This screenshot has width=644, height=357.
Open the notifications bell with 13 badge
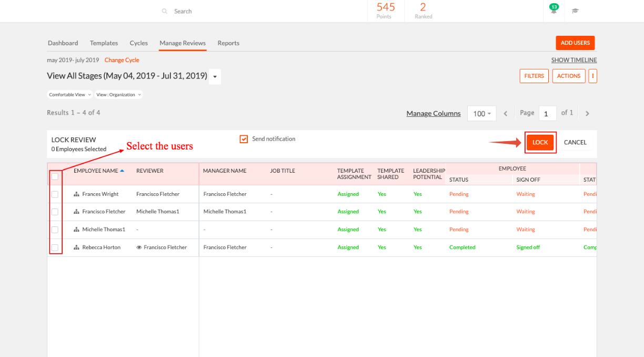554,9
